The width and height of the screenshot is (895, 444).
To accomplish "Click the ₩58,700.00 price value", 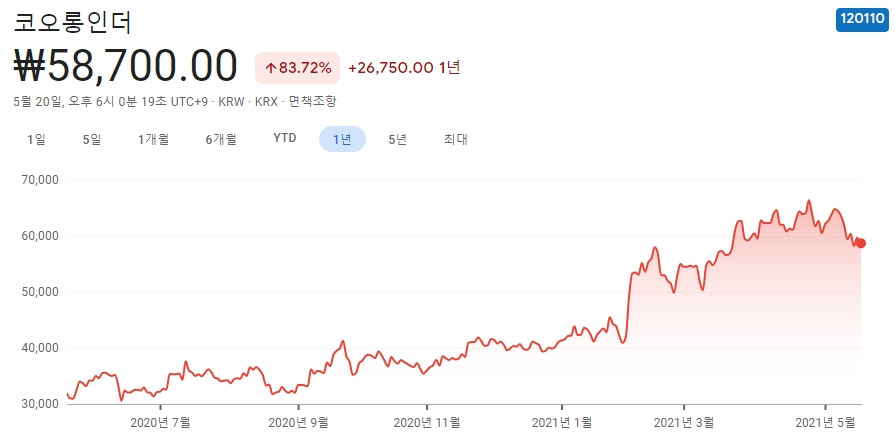I will 127,66.
